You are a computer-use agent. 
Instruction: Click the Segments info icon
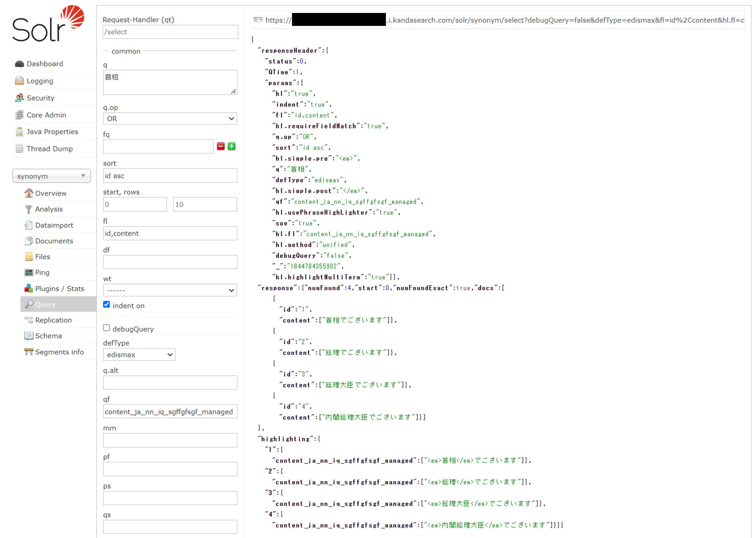point(28,352)
